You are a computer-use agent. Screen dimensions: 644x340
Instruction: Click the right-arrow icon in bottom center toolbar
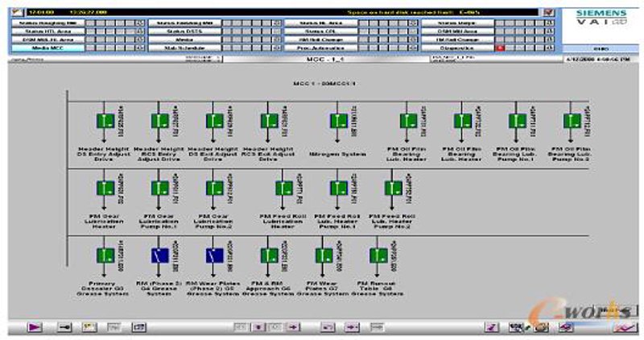pyautogui.click(x=292, y=327)
